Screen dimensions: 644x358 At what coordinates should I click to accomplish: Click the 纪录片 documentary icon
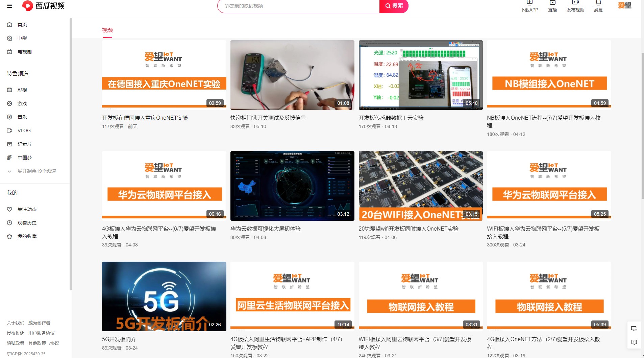9,144
